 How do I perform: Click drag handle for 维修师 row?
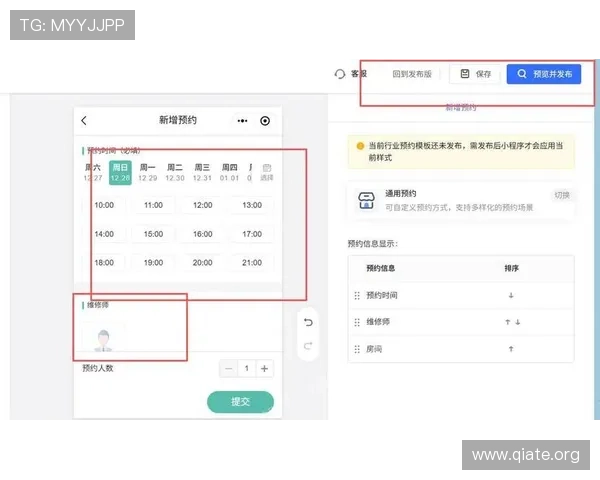(x=357, y=322)
